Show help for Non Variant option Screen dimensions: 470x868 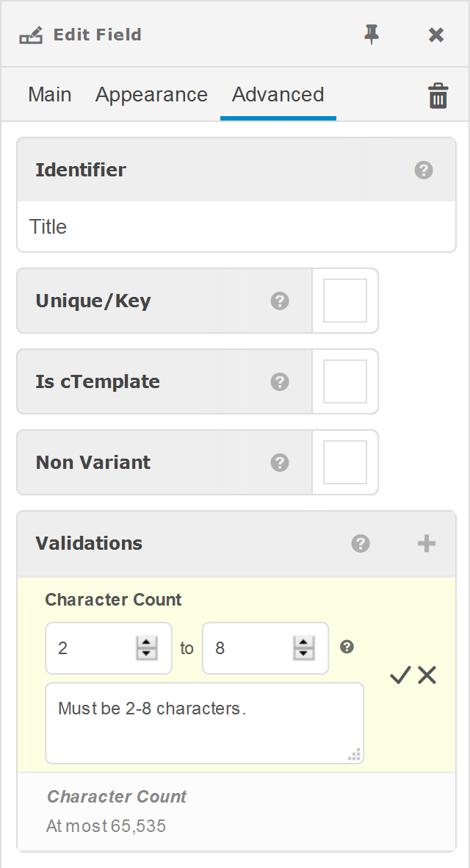click(x=280, y=462)
